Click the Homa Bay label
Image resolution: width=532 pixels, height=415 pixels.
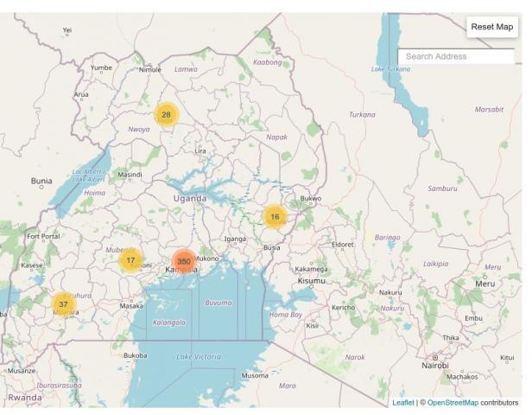pyautogui.click(x=286, y=315)
